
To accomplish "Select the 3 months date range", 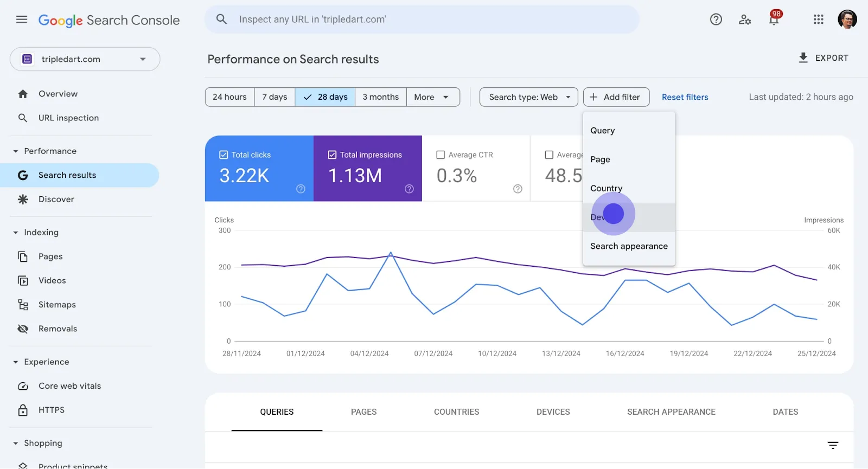I will [381, 97].
